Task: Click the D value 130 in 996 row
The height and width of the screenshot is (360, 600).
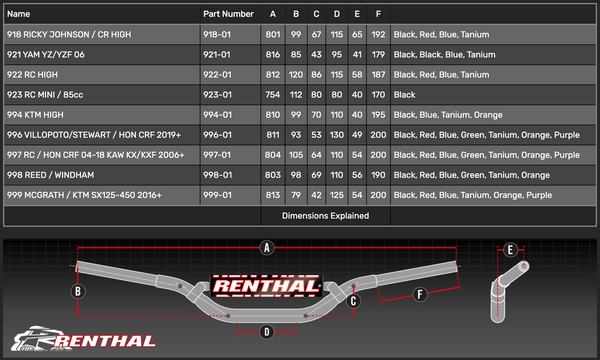Action: click(337, 135)
